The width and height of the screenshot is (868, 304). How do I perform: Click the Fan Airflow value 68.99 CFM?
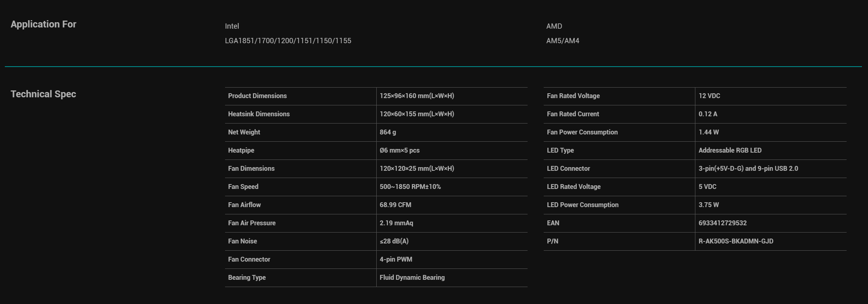(x=395, y=205)
